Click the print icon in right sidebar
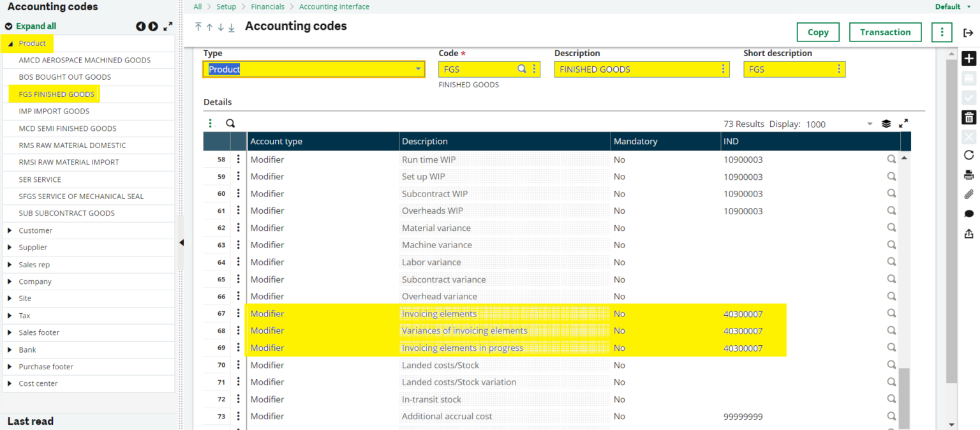The image size is (980, 430). pos(969,175)
